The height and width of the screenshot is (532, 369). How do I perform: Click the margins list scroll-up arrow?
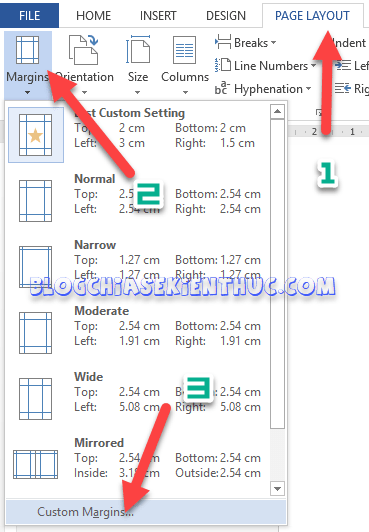[x=277, y=112]
